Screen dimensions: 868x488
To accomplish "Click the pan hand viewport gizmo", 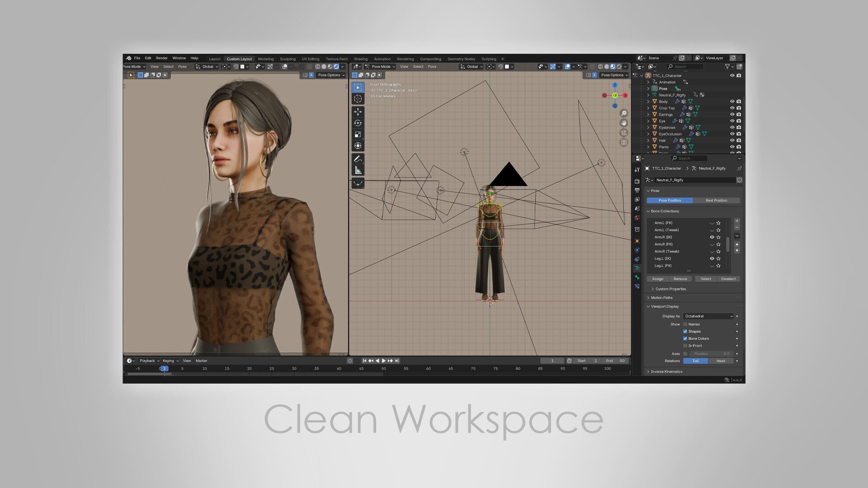I will click(624, 123).
